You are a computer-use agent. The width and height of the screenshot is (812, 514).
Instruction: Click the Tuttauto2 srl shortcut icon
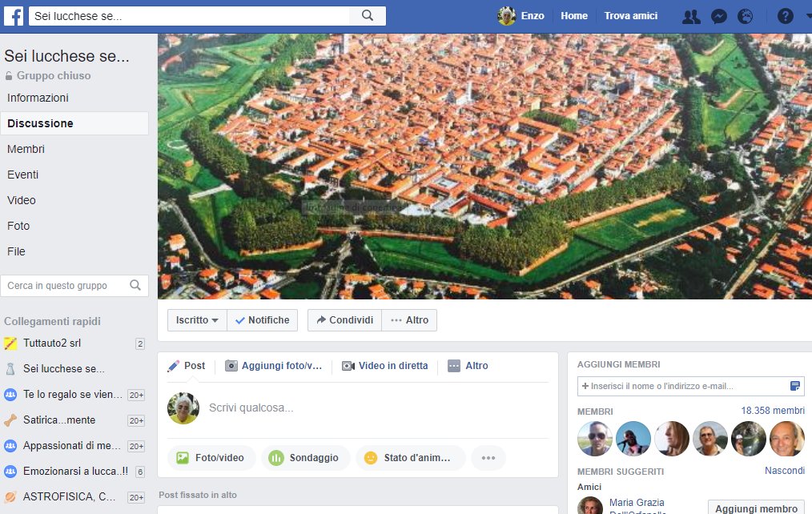(10, 343)
